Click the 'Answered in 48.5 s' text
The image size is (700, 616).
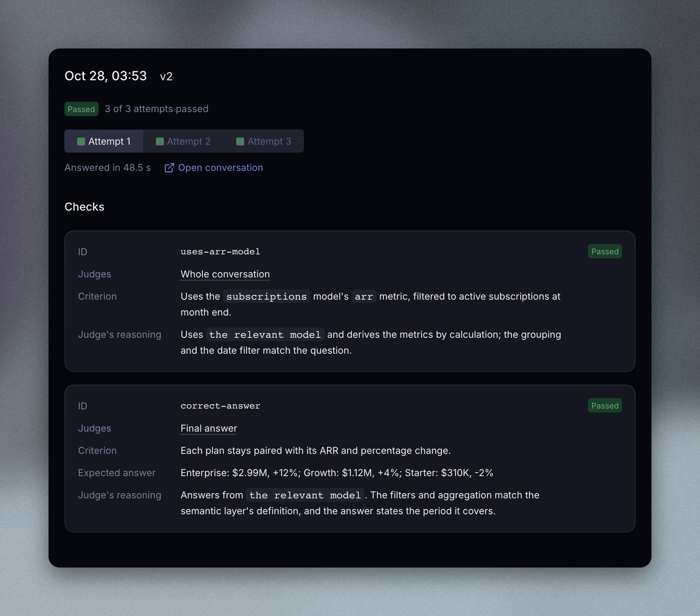pos(108,168)
